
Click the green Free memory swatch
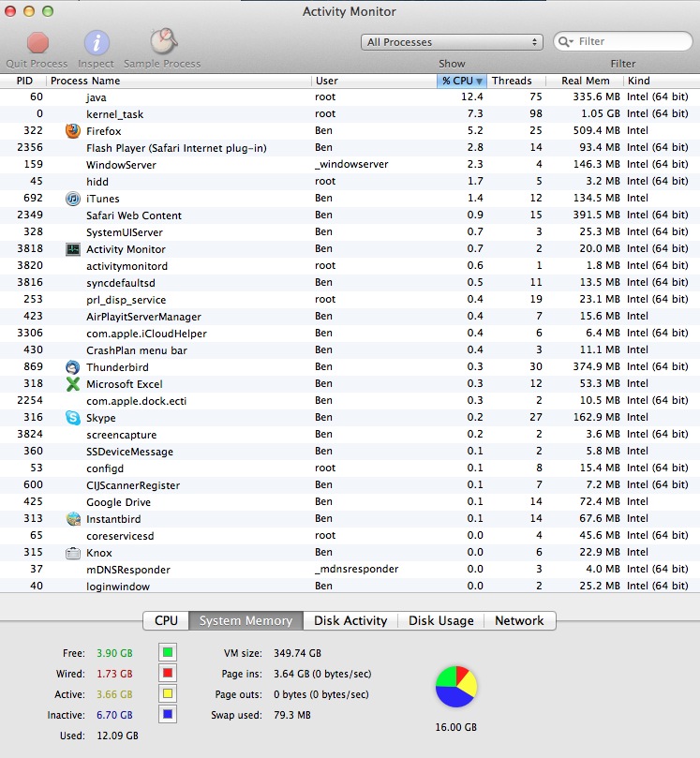168,653
